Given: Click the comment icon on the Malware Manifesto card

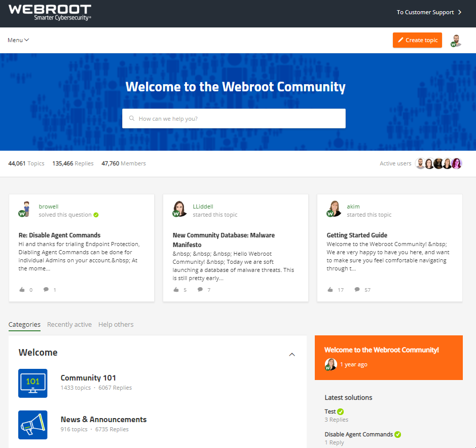Looking at the screenshot, I should click(x=200, y=289).
